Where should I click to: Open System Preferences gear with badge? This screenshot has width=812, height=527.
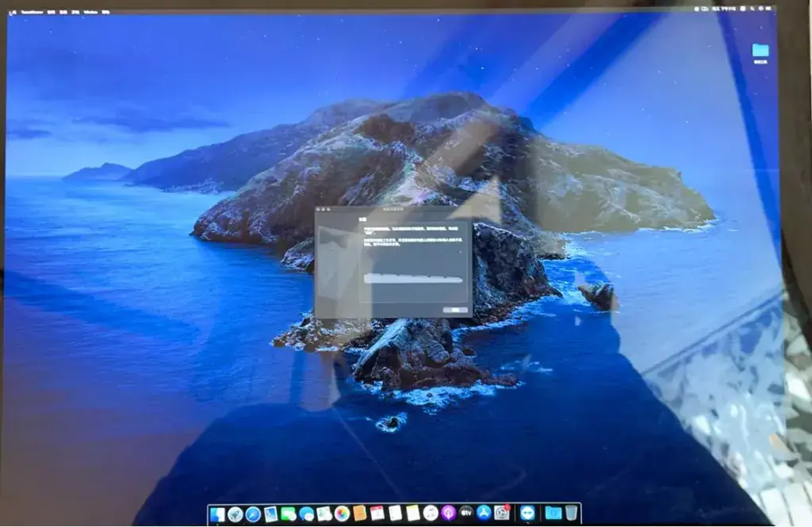(502, 513)
